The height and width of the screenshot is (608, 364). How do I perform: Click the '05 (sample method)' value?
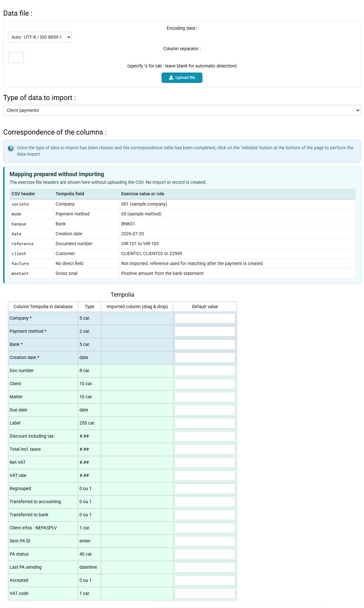tap(141, 214)
